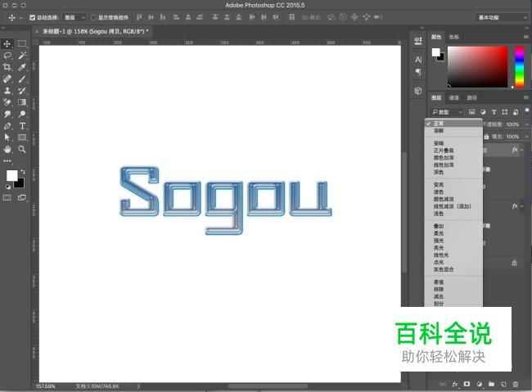Viewport: 532px width, 392px height.
Task: Open the 基本功能 workspace dropdown
Action: [502, 17]
